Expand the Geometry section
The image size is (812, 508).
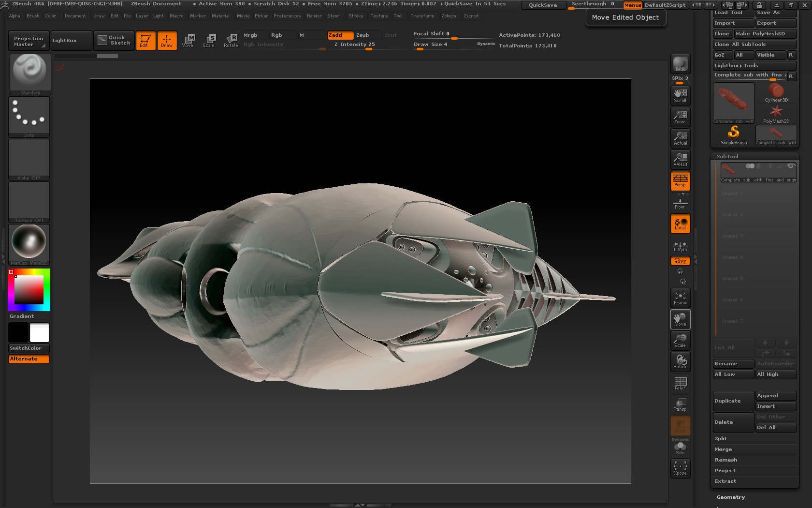tap(730, 497)
